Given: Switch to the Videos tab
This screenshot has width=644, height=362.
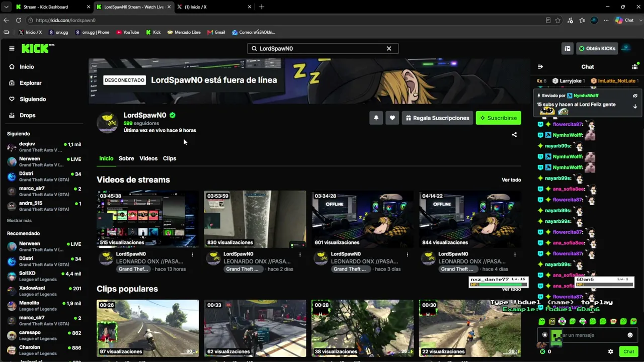Looking at the screenshot, I should pyautogui.click(x=148, y=158).
